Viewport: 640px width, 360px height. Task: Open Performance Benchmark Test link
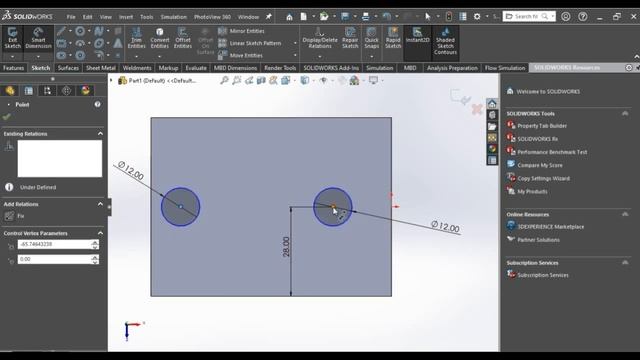[552, 152]
